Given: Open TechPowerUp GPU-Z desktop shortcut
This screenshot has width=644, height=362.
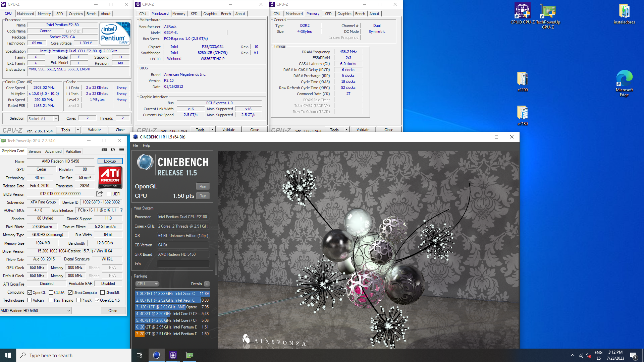Looking at the screenshot, I should point(548,16).
